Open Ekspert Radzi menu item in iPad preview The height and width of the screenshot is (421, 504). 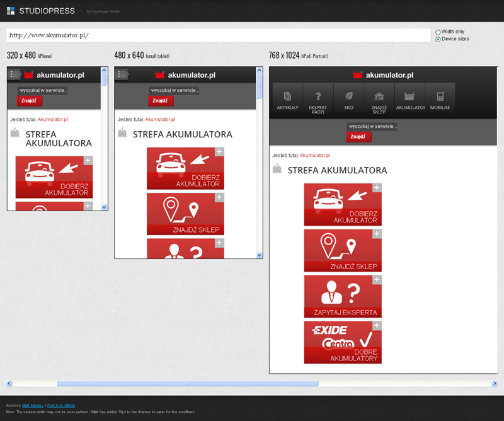click(x=318, y=101)
